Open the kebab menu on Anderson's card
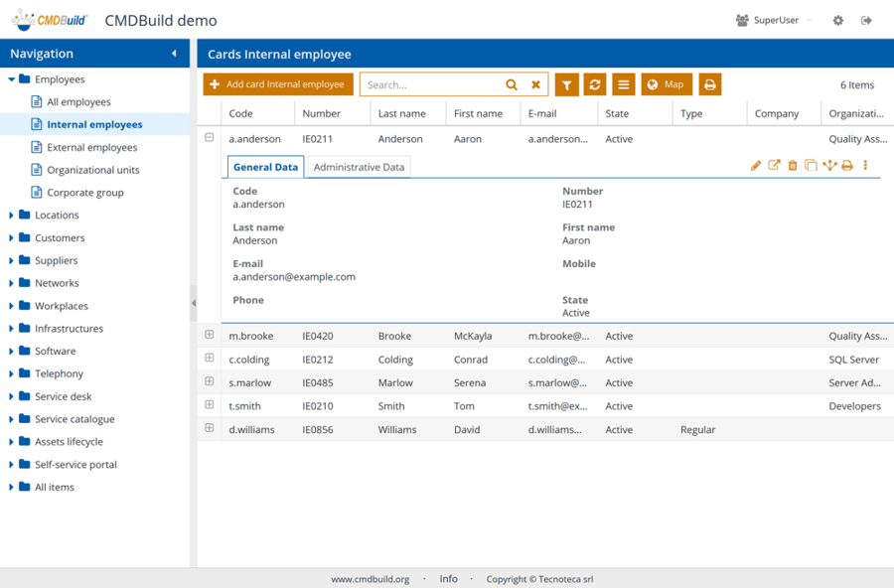 tap(865, 166)
